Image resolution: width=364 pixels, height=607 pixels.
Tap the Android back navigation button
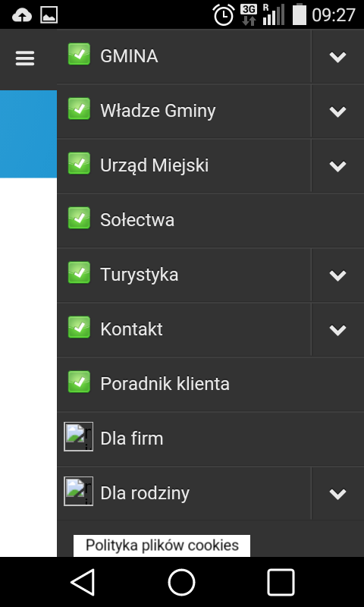[x=83, y=582]
